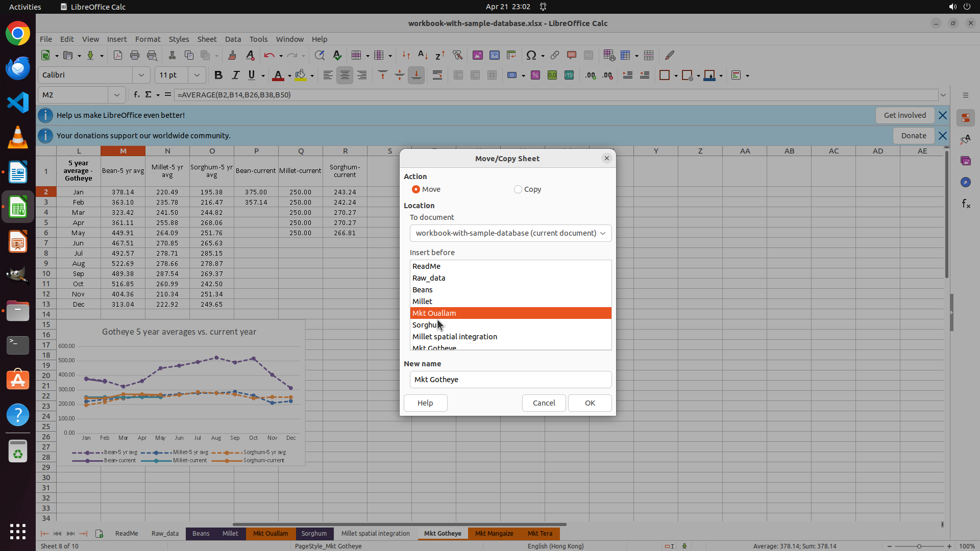This screenshot has height=551, width=980.
Task: Toggle the Wrap Text button
Action: 437,76
